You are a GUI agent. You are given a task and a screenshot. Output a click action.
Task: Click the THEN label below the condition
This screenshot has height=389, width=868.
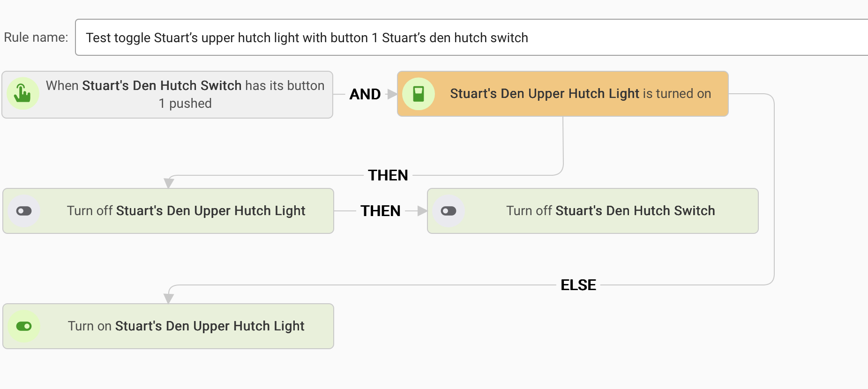pyautogui.click(x=388, y=175)
